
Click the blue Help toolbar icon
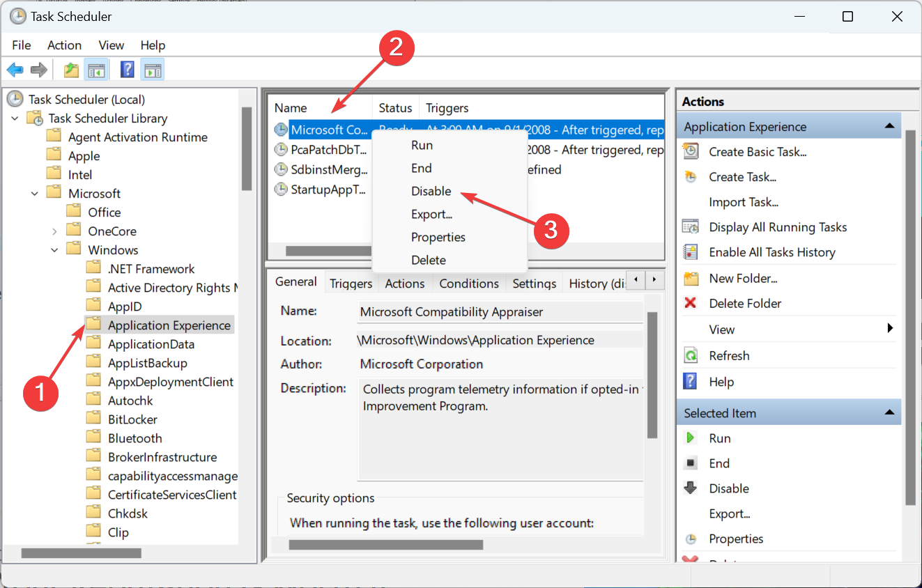click(x=128, y=70)
